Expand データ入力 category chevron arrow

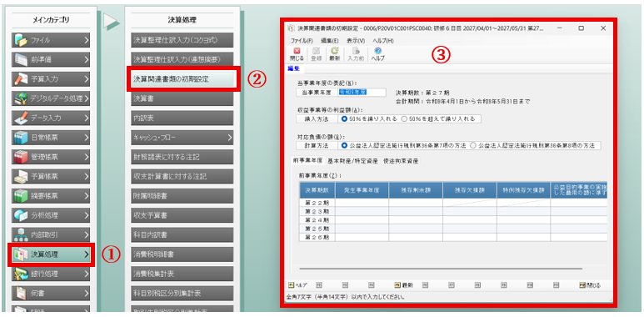click(x=87, y=118)
